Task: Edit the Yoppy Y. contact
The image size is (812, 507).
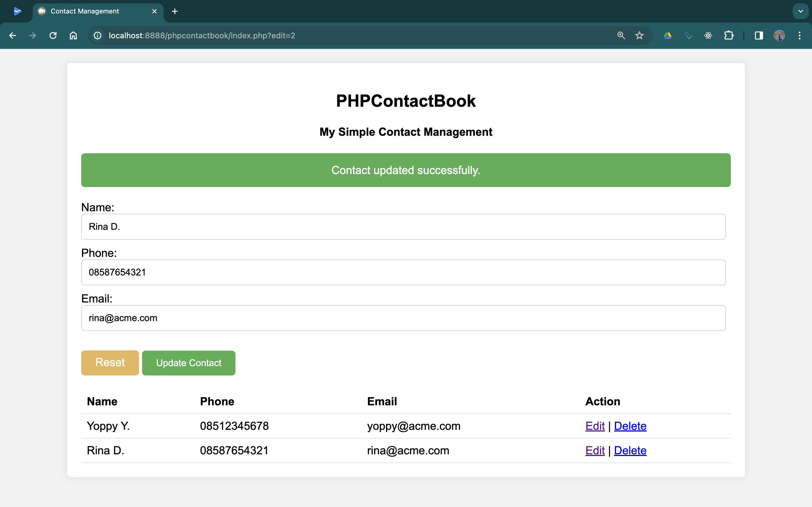Action: (595, 426)
